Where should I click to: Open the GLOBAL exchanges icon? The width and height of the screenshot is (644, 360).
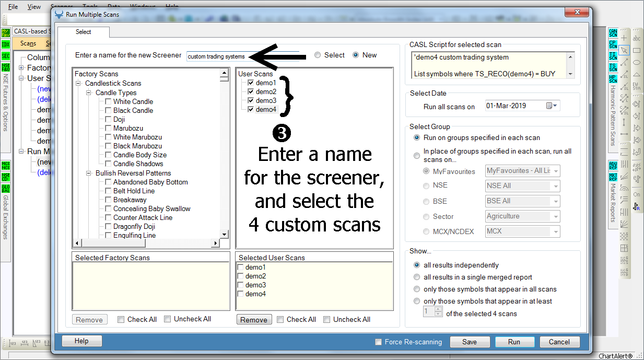[6, 188]
